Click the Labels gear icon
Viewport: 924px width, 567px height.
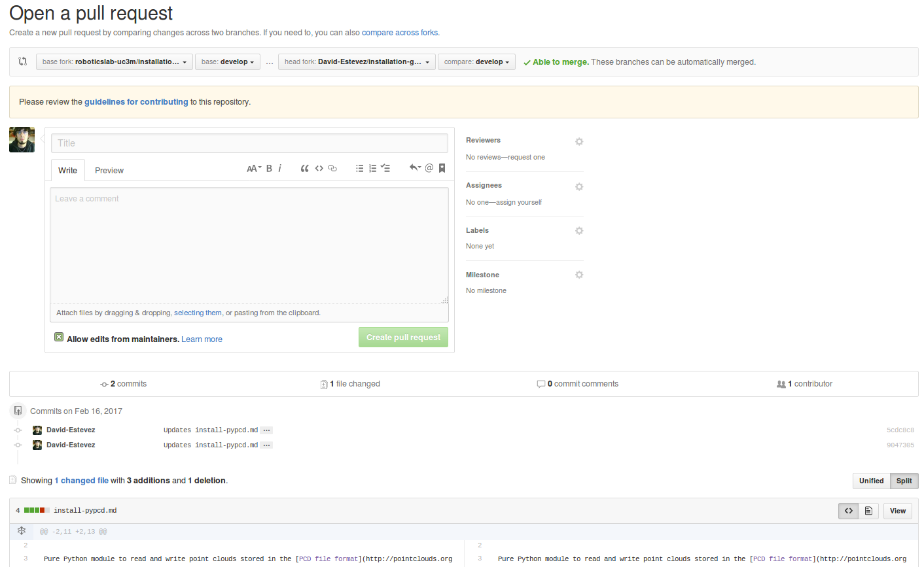(x=578, y=231)
